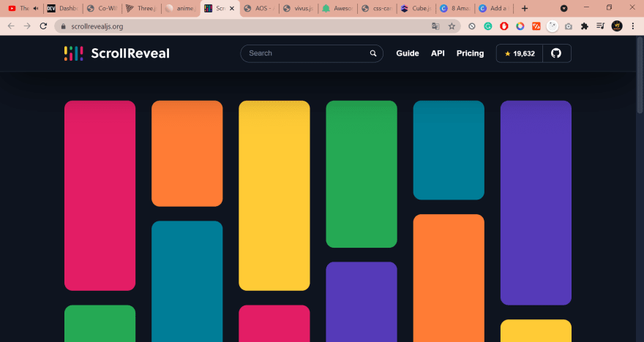Open the Chrome profile avatar
644x342 pixels.
tap(617, 26)
